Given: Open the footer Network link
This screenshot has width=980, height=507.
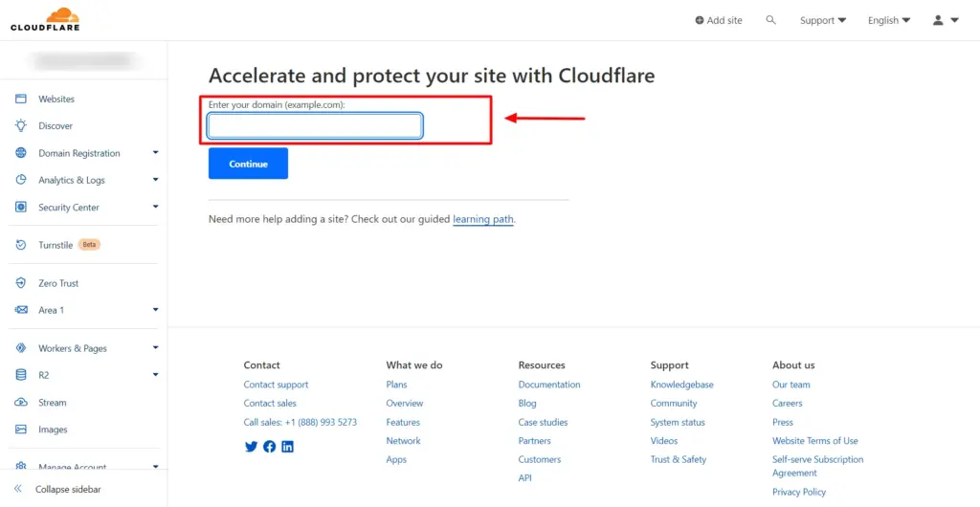Looking at the screenshot, I should pos(403,441).
